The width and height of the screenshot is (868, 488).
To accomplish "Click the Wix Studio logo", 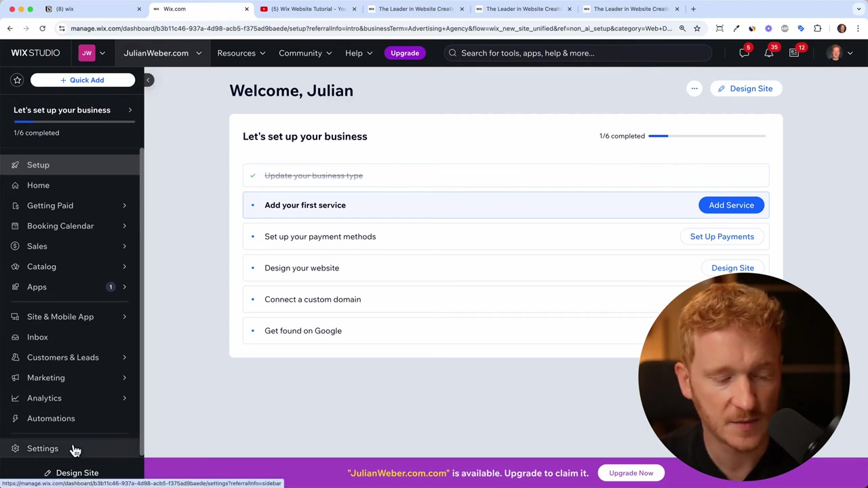I will pyautogui.click(x=35, y=53).
